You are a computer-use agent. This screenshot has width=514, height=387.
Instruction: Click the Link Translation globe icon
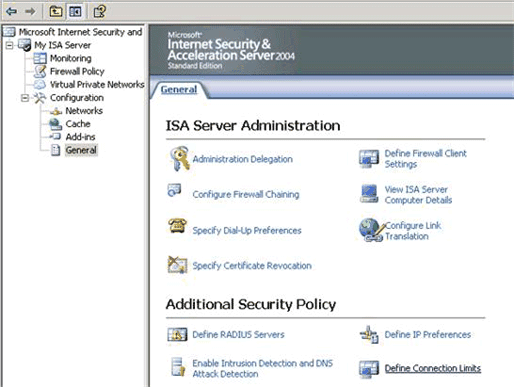pyautogui.click(x=371, y=230)
